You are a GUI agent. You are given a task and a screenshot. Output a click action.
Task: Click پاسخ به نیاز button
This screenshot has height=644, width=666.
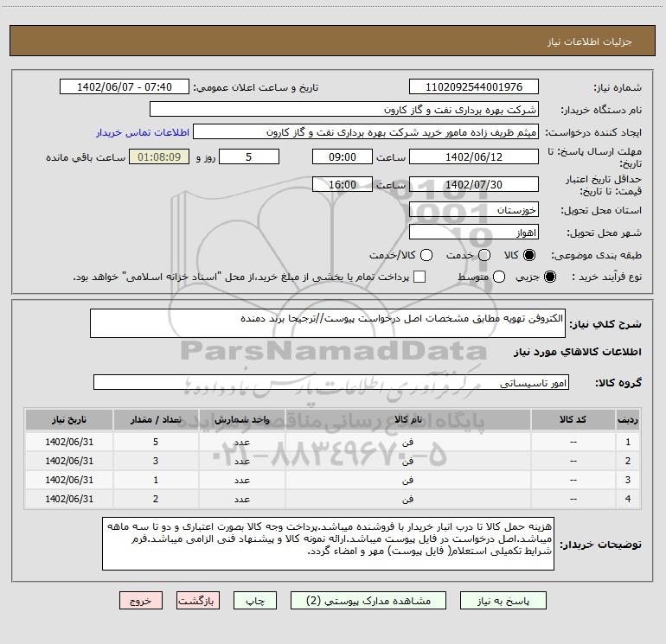pos(503,601)
